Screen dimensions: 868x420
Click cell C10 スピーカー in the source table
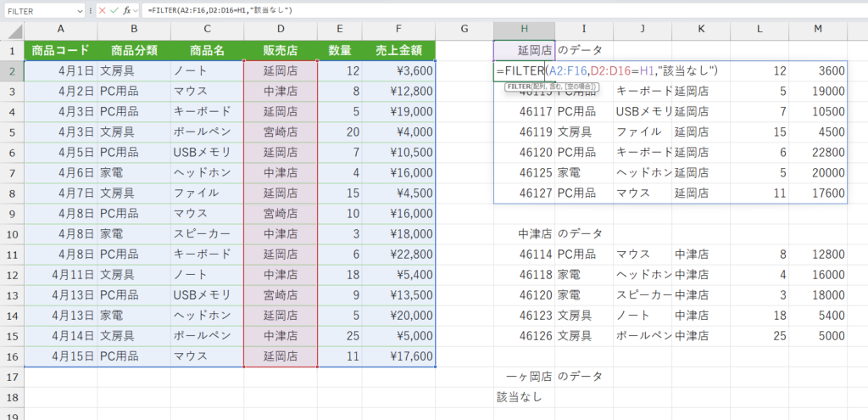click(x=207, y=234)
